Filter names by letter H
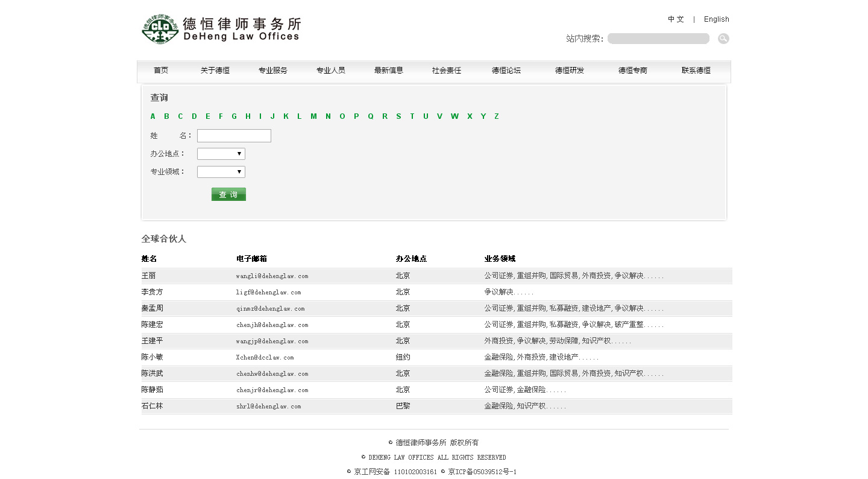The height and width of the screenshot is (479, 868). click(248, 116)
